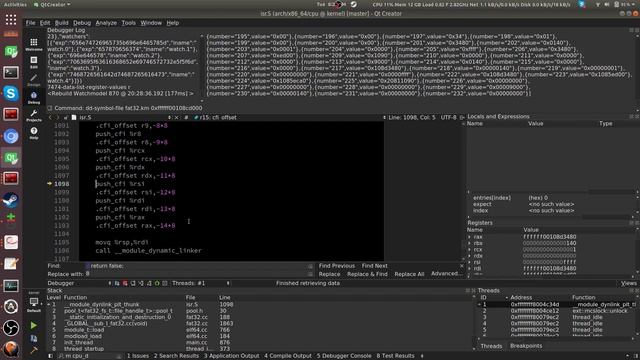This screenshot has height=360, width=640.
Task: Click Replace & Find button
Action: 367,274
